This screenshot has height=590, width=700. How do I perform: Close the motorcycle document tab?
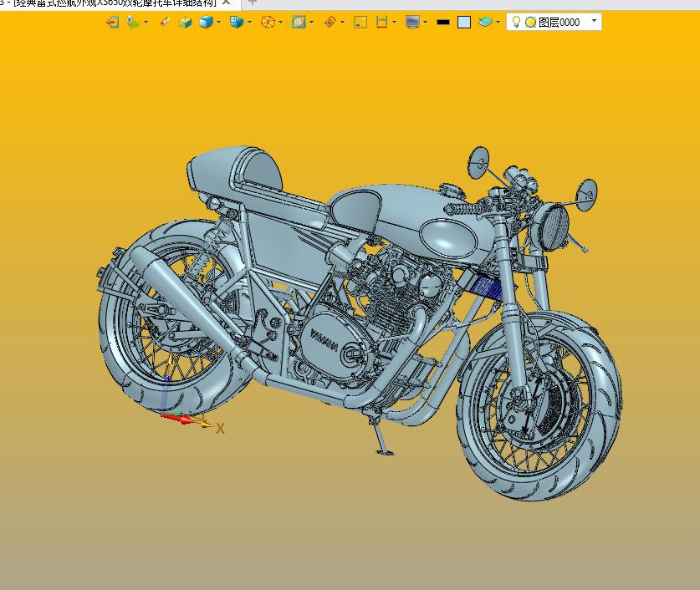click(226, 3)
